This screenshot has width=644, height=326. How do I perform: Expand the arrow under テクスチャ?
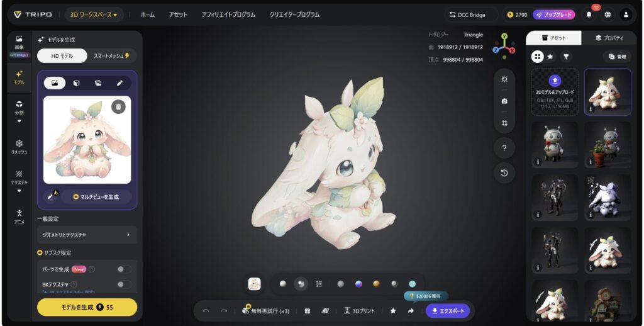click(19, 191)
